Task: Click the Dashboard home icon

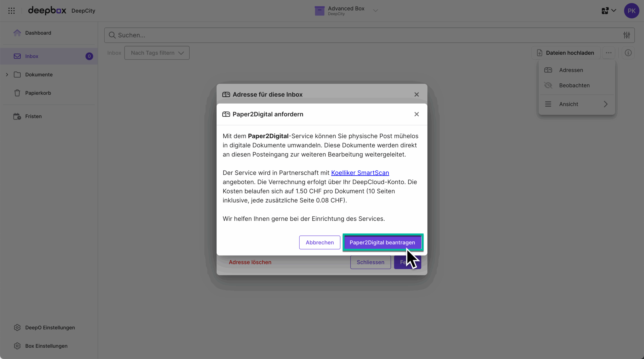Action: coord(17,33)
